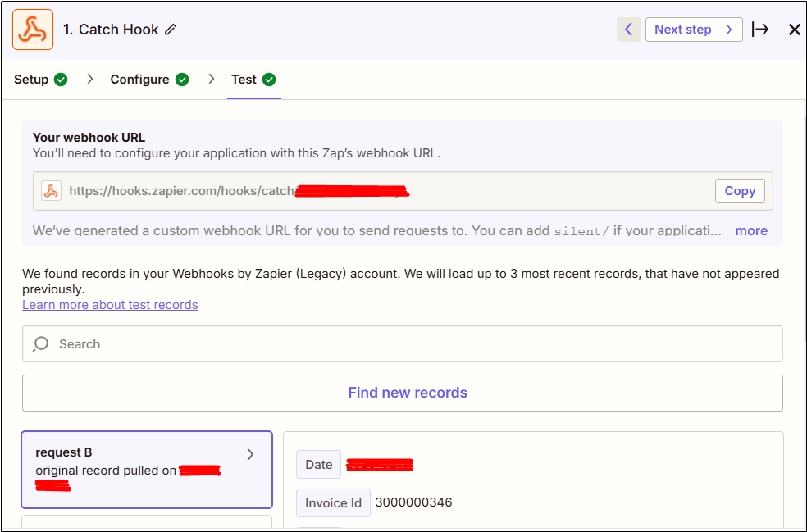
Task: Click the '1. Catch Hook' step title
Action: pos(111,30)
